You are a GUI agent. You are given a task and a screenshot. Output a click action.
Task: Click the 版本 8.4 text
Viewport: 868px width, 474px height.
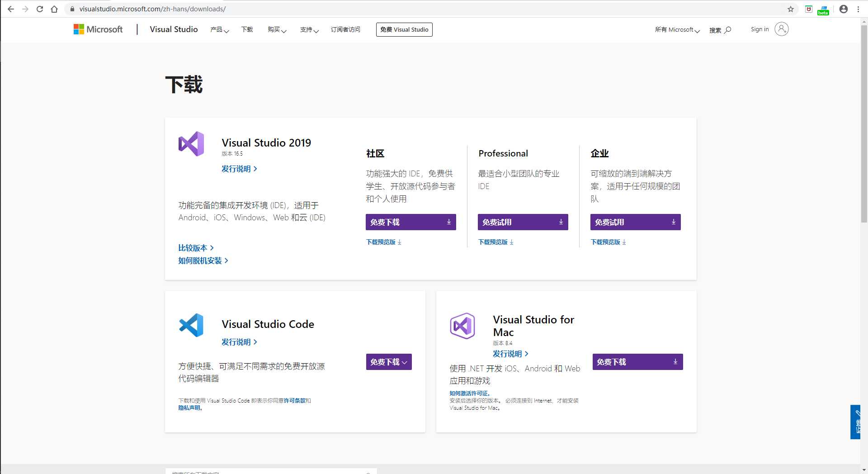502,343
